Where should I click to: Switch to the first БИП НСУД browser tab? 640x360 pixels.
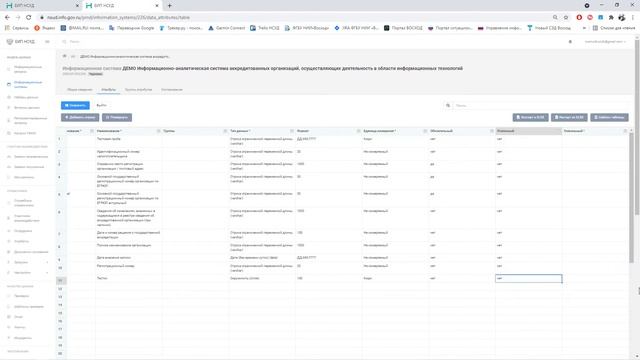tap(41, 6)
